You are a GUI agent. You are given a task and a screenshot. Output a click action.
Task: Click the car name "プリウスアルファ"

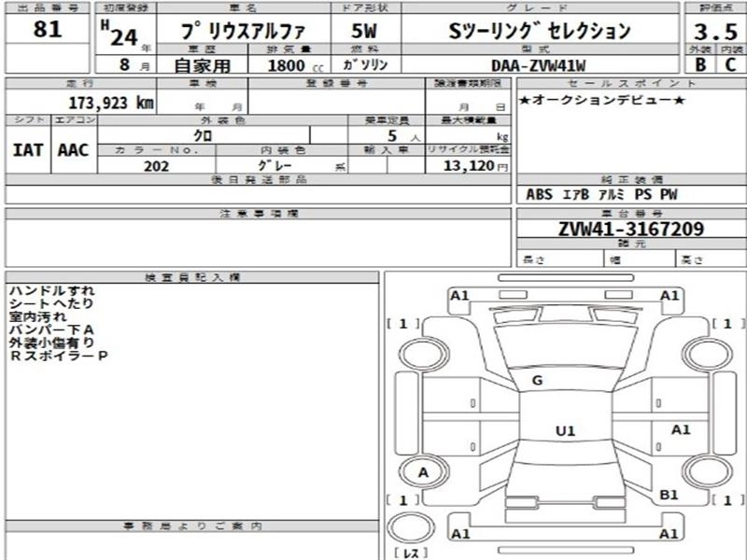coord(243,32)
